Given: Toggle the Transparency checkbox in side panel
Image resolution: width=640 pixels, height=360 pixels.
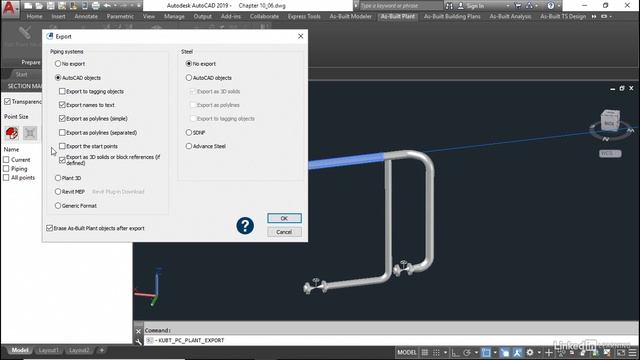Looking at the screenshot, I should 7,101.
